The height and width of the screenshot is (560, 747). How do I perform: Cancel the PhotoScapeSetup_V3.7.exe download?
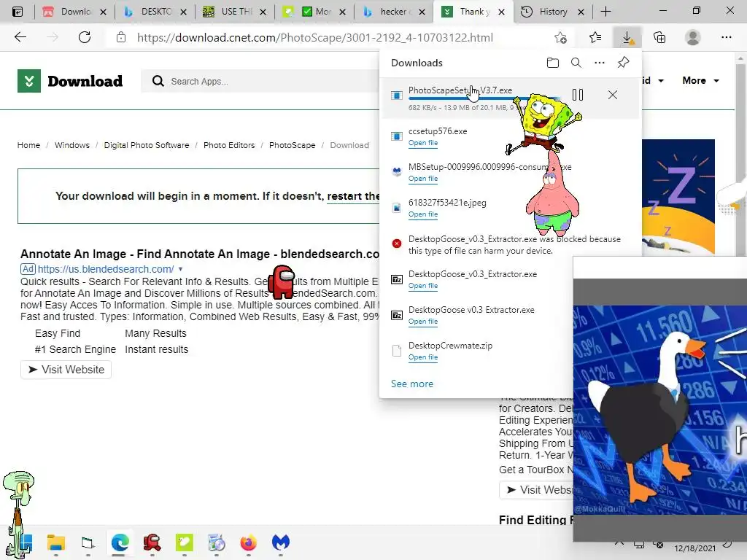click(613, 95)
